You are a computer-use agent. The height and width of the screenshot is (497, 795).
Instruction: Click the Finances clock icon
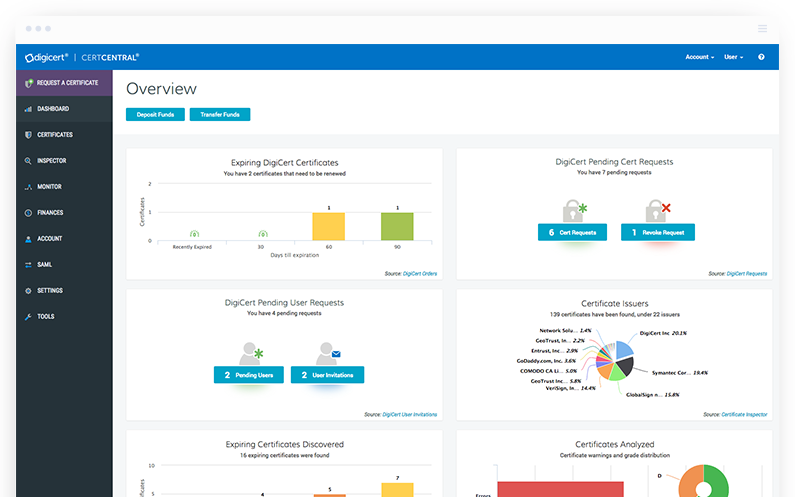(x=28, y=213)
